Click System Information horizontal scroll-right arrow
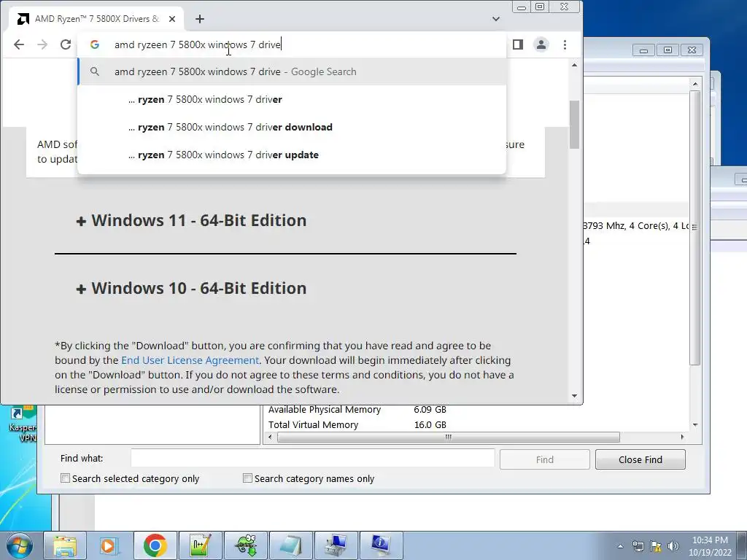The height and width of the screenshot is (560, 747). [682, 437]
